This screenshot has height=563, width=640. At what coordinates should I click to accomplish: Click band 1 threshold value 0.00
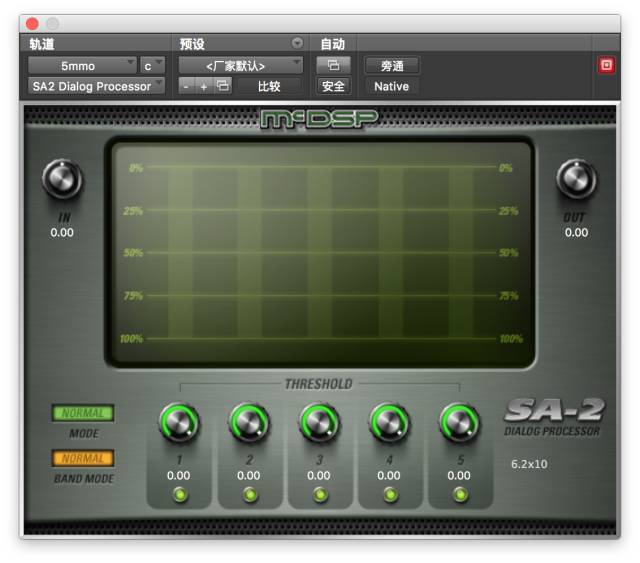pyautogui.click(x=178, y=475)
